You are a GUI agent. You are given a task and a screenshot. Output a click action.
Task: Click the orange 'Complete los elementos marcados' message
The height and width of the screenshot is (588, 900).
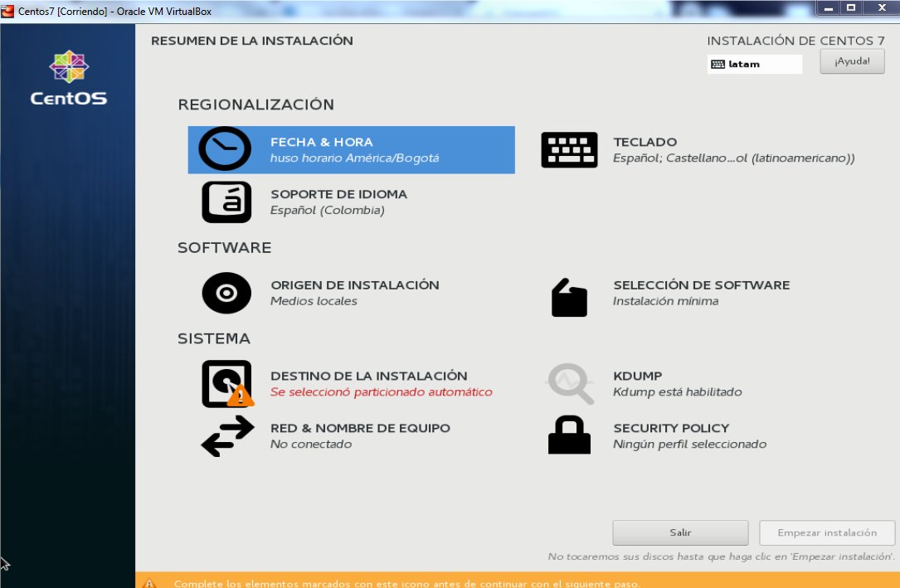tap(406, 583)
